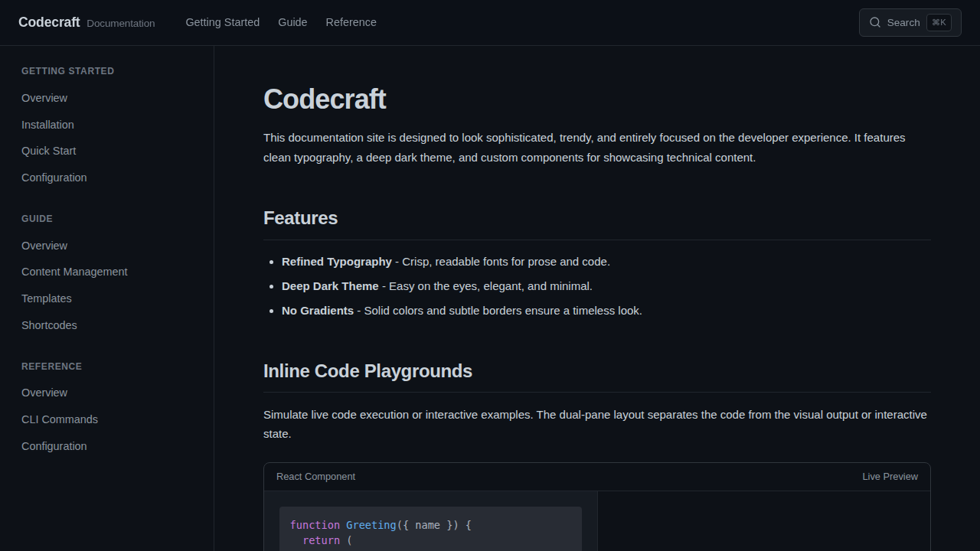Expand the GETTING STARTED section header
This screenshot has width=980, height=551.
67,70
